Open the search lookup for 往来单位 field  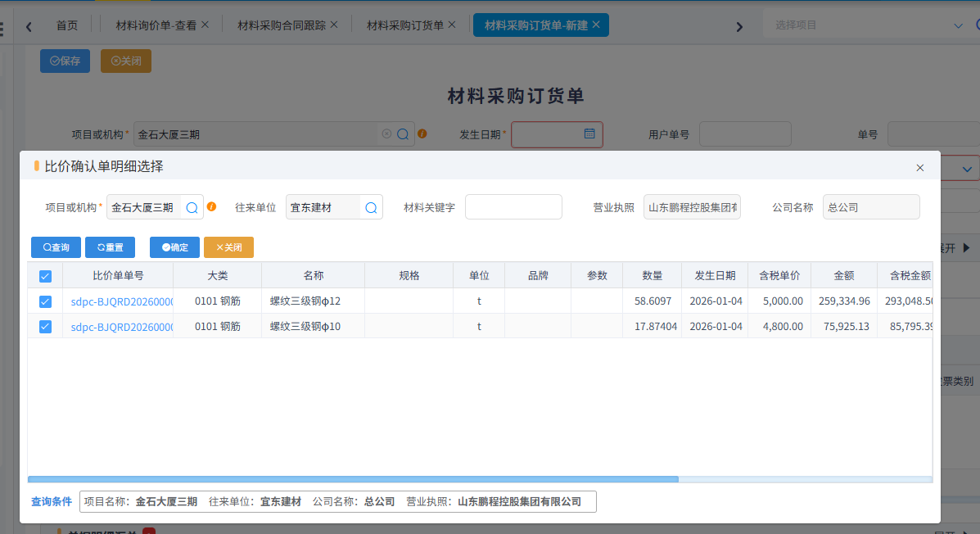tap(370, 206)
